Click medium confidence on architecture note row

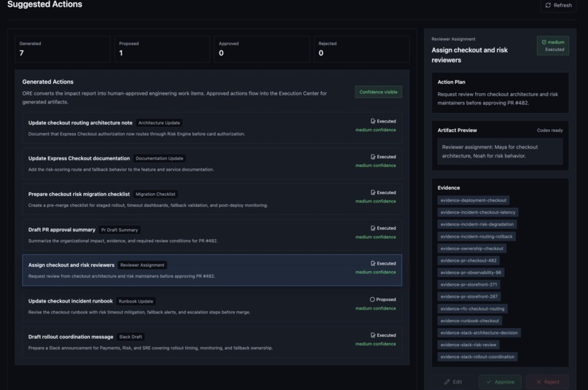[376, 130]
